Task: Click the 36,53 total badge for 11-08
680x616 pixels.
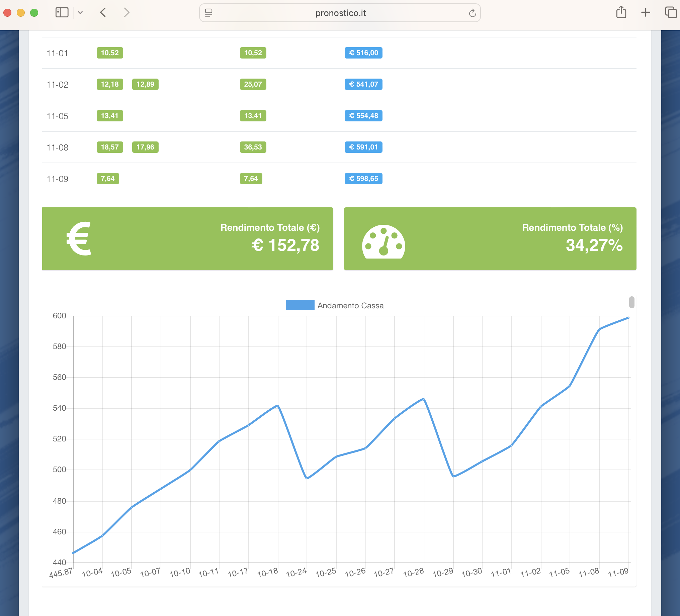Action: (253, 147)
